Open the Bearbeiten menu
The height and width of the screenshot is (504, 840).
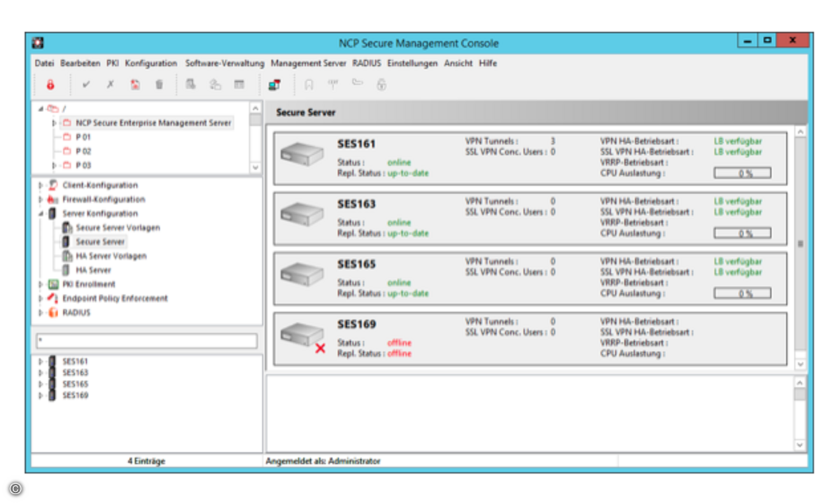click(x=80, y=63)
